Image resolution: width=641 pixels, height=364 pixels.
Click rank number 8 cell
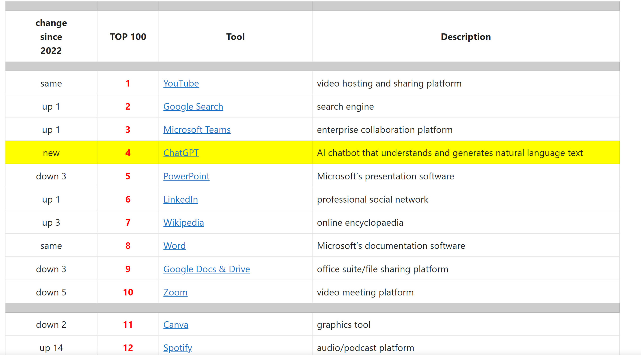pyautogui.click(x=128, y=246)
